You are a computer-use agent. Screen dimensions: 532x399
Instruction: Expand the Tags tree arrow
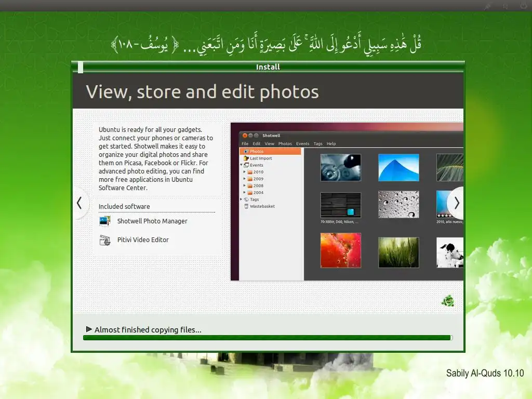click(x=242, y=199)
